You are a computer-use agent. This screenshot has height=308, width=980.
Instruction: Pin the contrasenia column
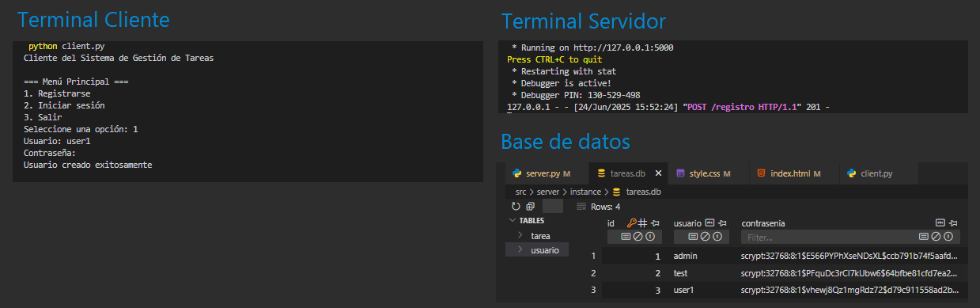coord(954,223)
